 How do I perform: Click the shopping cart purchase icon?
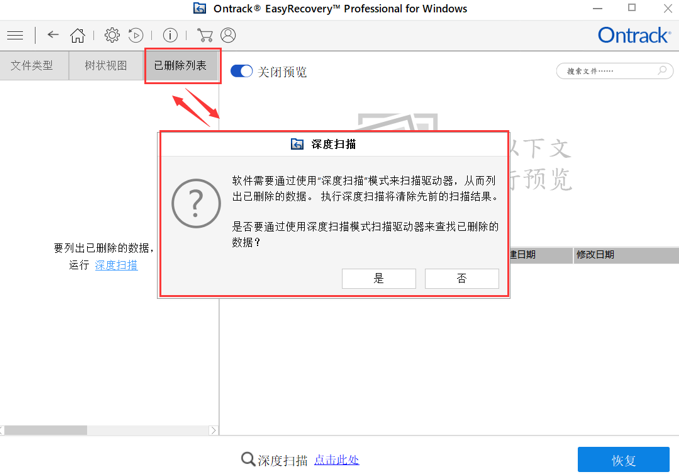point(204,35)
